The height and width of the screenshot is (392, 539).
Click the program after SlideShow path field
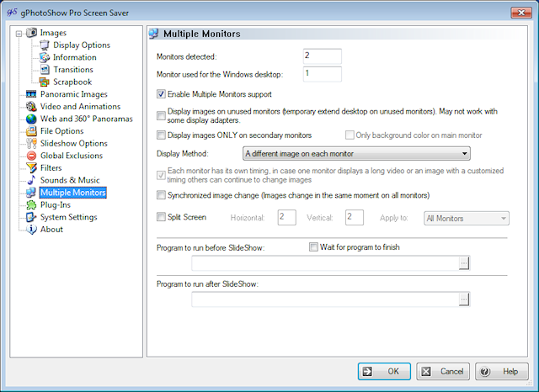(x=326, y=299)
